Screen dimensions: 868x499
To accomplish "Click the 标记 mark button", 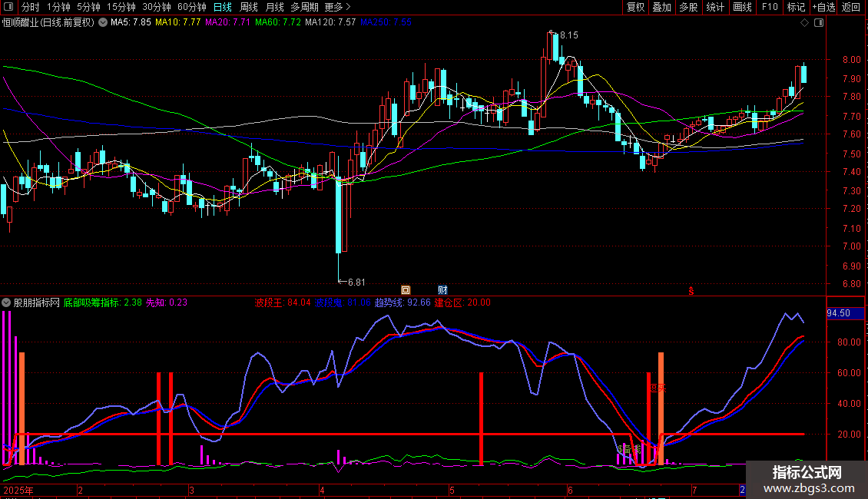I will 796,7.
